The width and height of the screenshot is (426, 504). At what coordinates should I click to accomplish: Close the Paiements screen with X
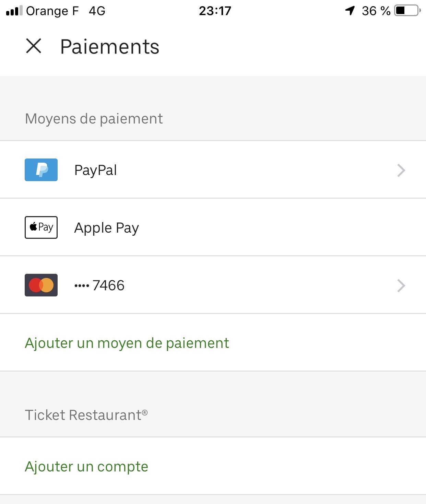34,46
